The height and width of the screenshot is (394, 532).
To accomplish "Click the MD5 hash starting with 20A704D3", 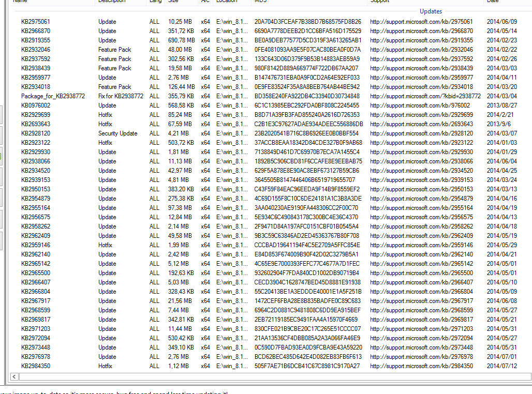I will click(x=307, y=22).
